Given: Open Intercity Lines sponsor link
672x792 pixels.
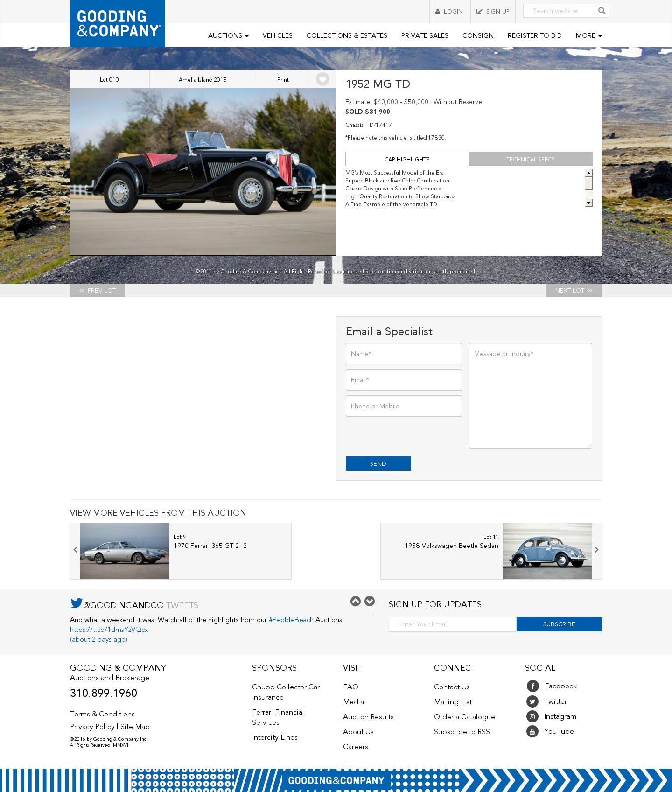Looking at the screenshot, I should click(275, 737).
